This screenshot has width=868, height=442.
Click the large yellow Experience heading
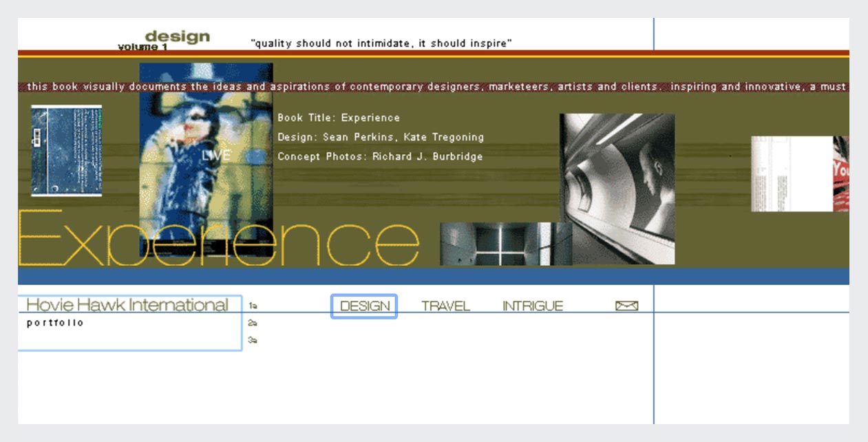(x=219, y=238)
